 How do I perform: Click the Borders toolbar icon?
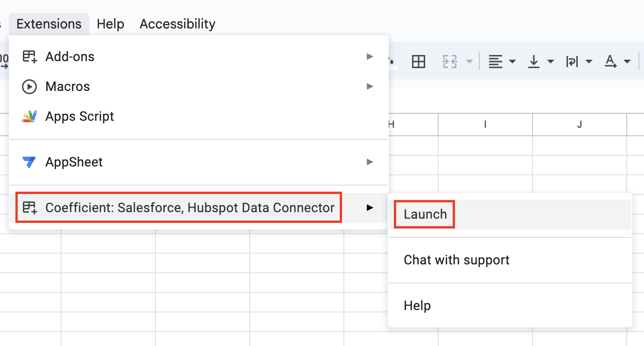tap(419, 62)
